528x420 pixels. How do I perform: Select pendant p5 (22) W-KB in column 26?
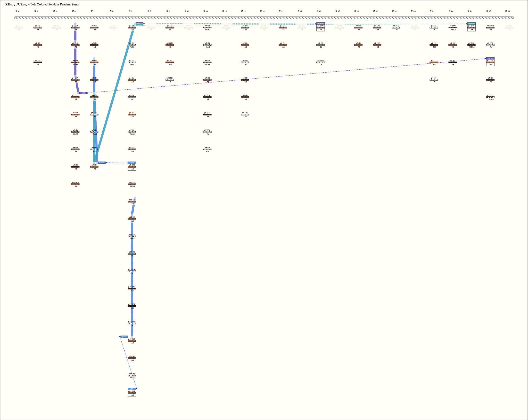[490, 97]
